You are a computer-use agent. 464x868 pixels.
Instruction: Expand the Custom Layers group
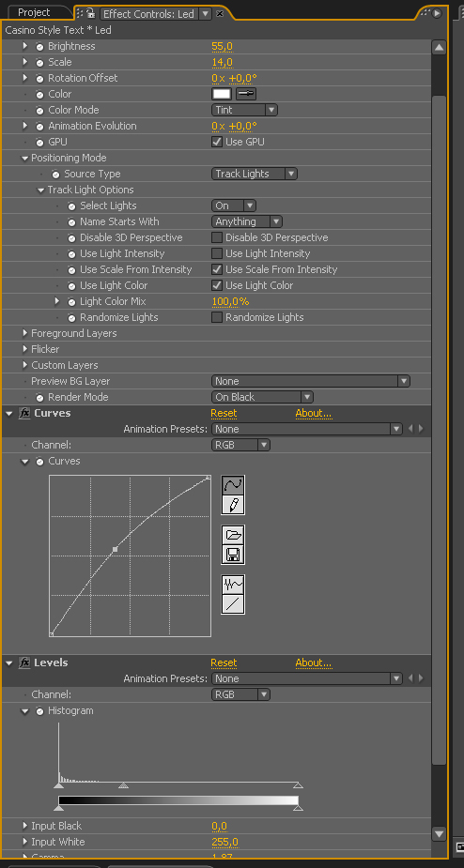coord(25,365)
